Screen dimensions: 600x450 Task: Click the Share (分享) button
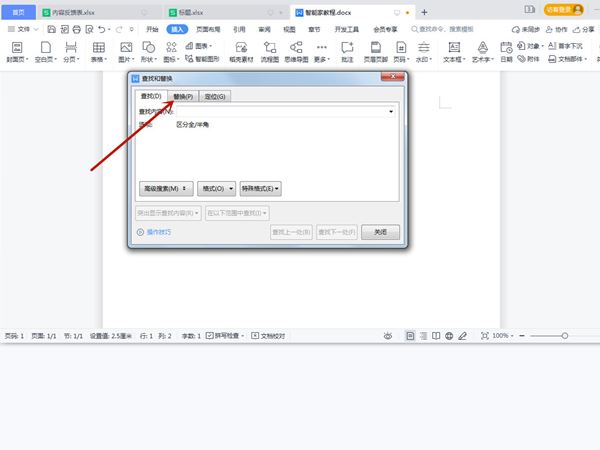584,29
